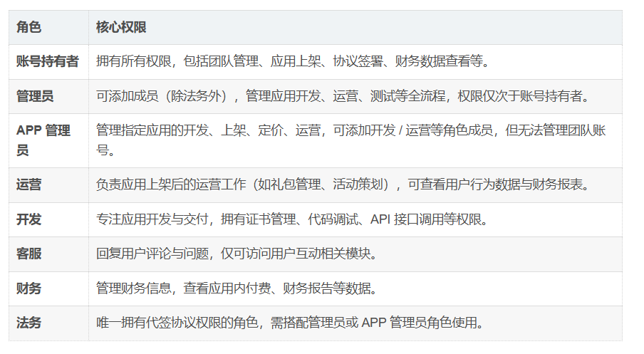Click the text starting 拥有所有权限，包括团队管理
The height and width of the screenshot is (354, 644).
(x=294, y=61)
